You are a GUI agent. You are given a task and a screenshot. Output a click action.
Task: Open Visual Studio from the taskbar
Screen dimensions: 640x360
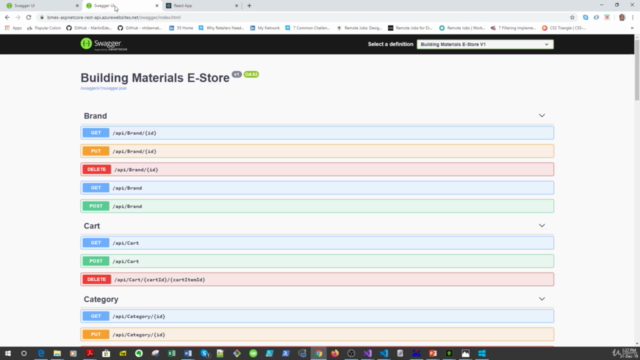(367, 353)
